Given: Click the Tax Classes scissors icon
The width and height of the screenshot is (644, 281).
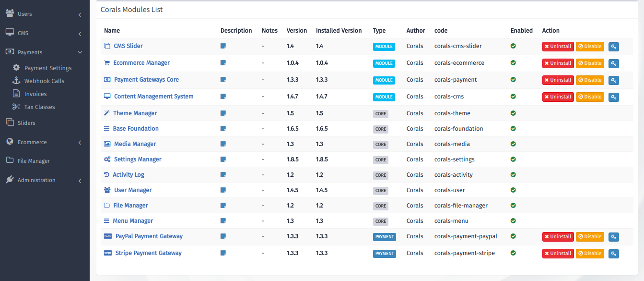Looking at the screenshot, I should tap(16, 107).
